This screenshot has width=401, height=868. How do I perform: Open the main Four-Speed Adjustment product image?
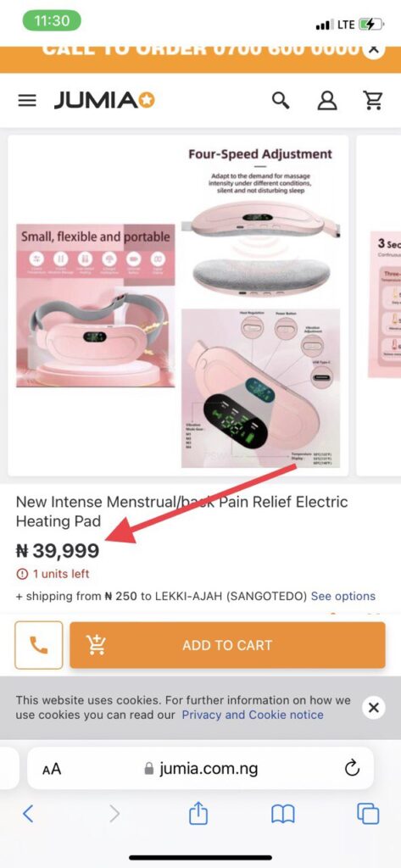[x=178, y=305]
